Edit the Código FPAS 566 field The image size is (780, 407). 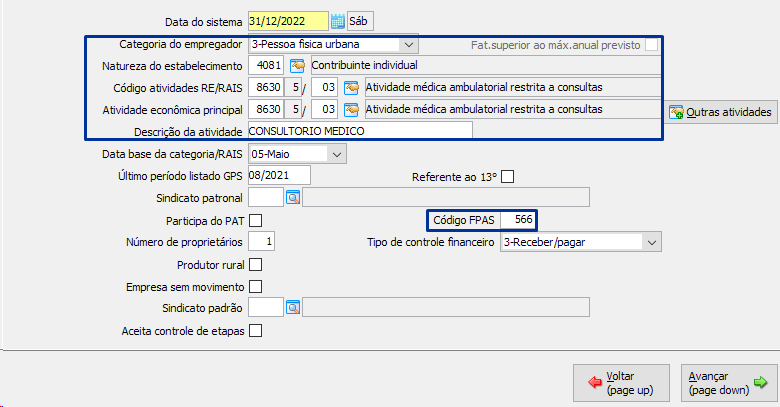518,219
